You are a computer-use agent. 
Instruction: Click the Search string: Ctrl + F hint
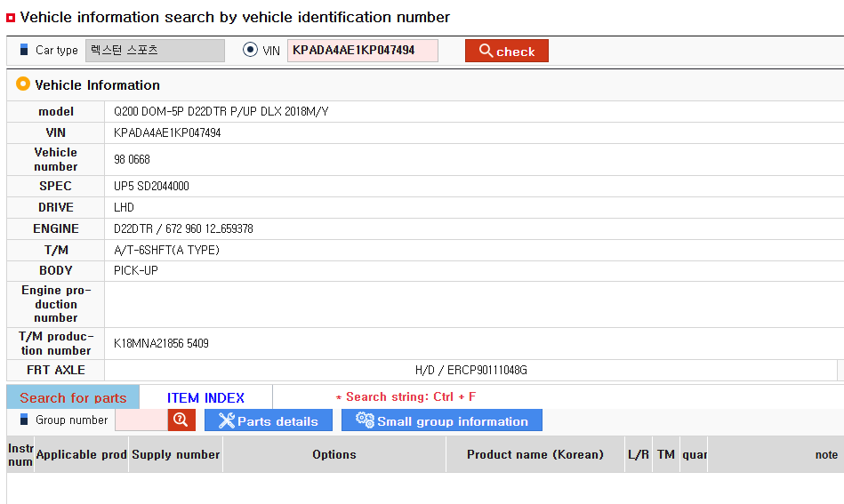pos(406,397)
